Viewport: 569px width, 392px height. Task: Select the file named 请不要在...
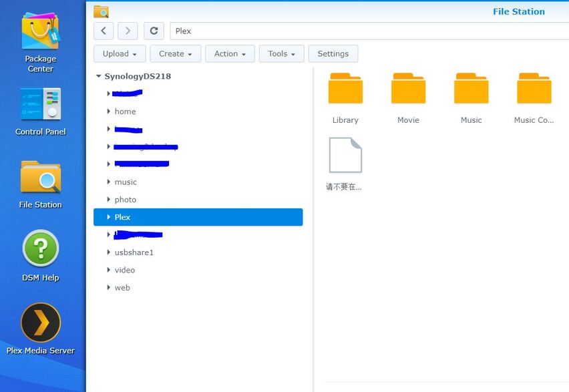(x=345, y=155)
